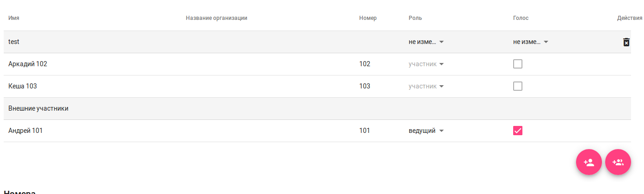
Task: Enable voice checkbox for Аркадий 102
Action: 518,64
